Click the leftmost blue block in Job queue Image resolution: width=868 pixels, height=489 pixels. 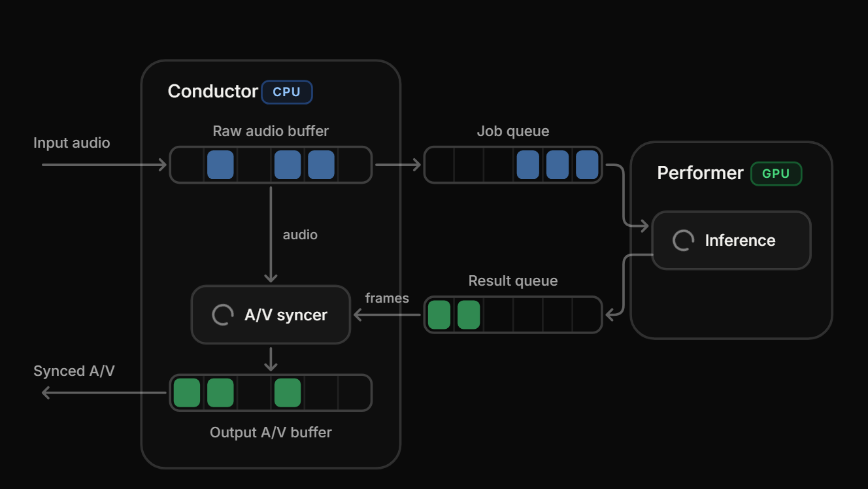(x=528, y=165)
